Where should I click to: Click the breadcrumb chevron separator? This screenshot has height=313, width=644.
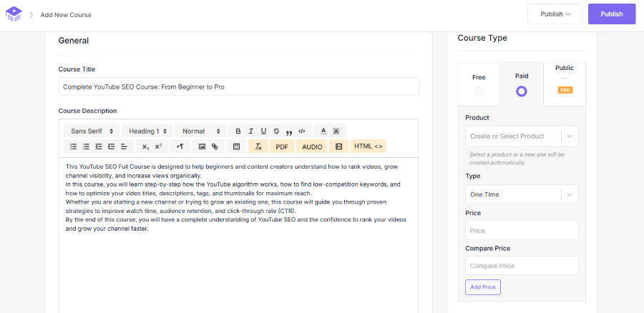(31, 15)
